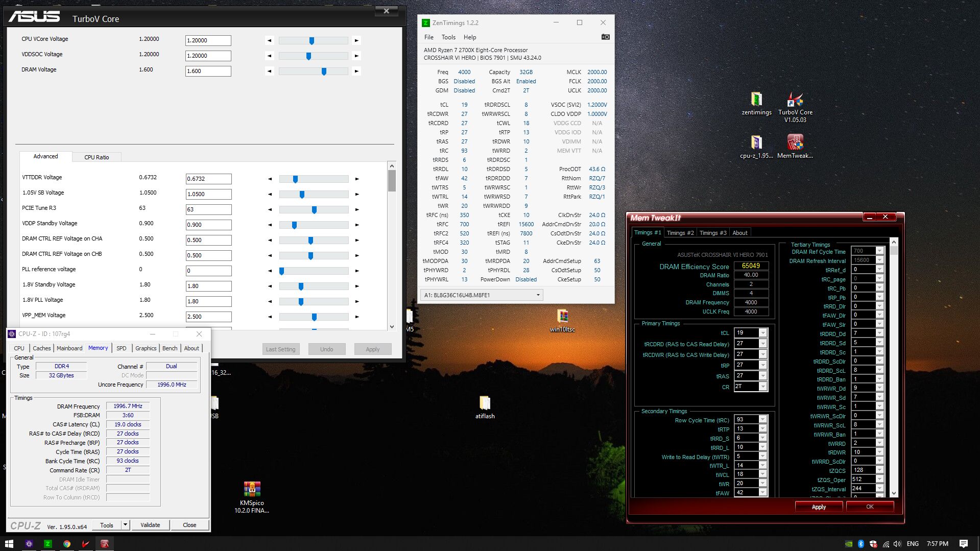The image size is (980, 551).
Task: Select the TurboV Core V1.05.03 desktop icon
Action: pos(795,107)
